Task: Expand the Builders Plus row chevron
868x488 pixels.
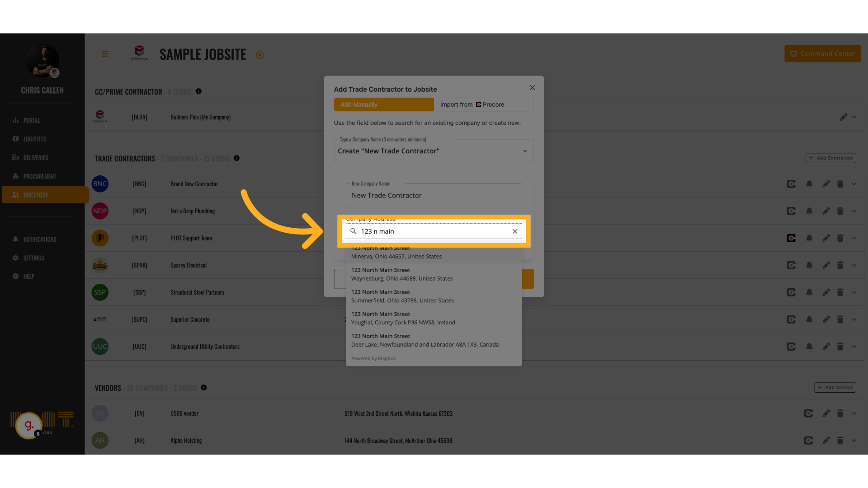Action: click(854, 117)
